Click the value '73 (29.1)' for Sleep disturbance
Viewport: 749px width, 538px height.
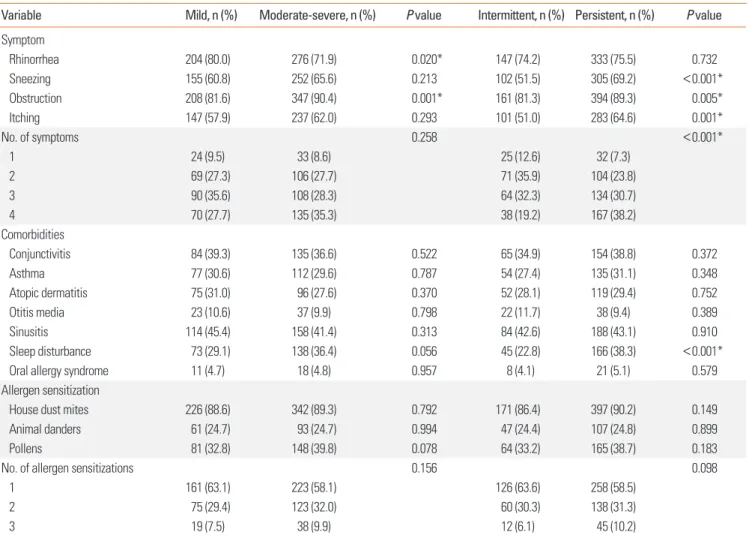click(x=210, y=351)
